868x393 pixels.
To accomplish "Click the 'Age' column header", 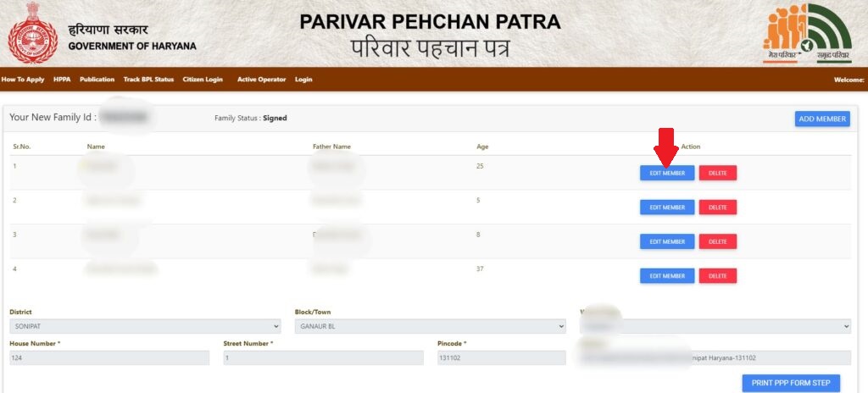I will pyautogui.click(x=482, y=147).
